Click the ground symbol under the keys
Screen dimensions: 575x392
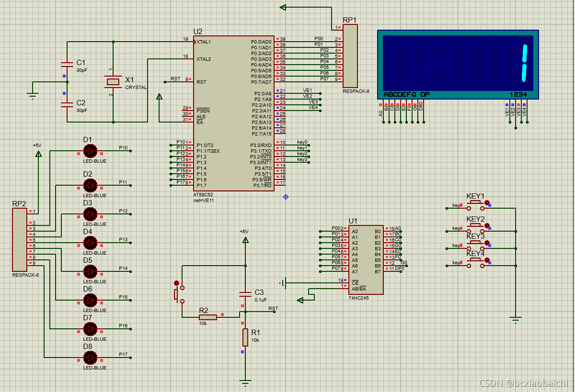click(516, 320)
